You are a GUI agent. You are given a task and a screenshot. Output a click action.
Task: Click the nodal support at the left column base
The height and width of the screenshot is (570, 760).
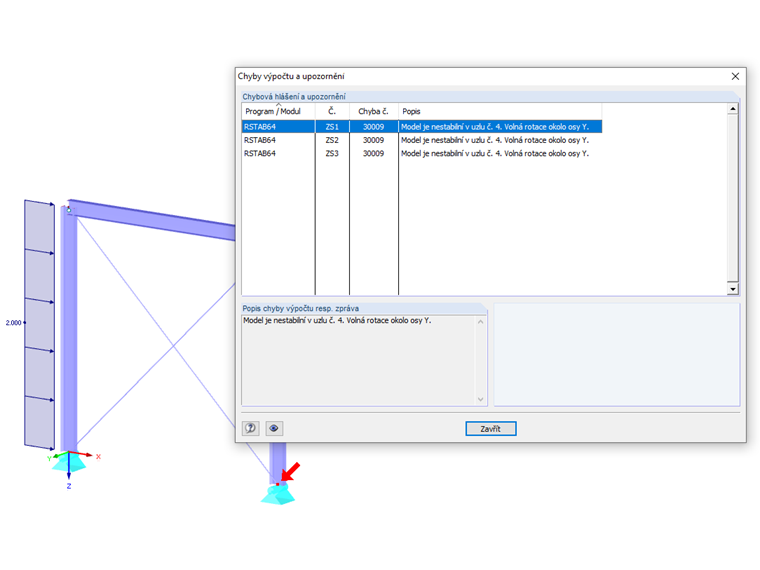coord(69,463)
